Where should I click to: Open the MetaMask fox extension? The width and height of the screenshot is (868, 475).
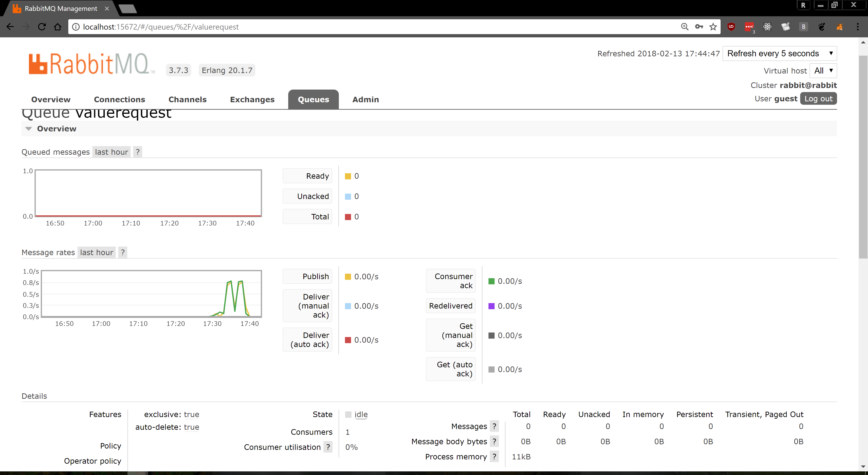point(840,27)
